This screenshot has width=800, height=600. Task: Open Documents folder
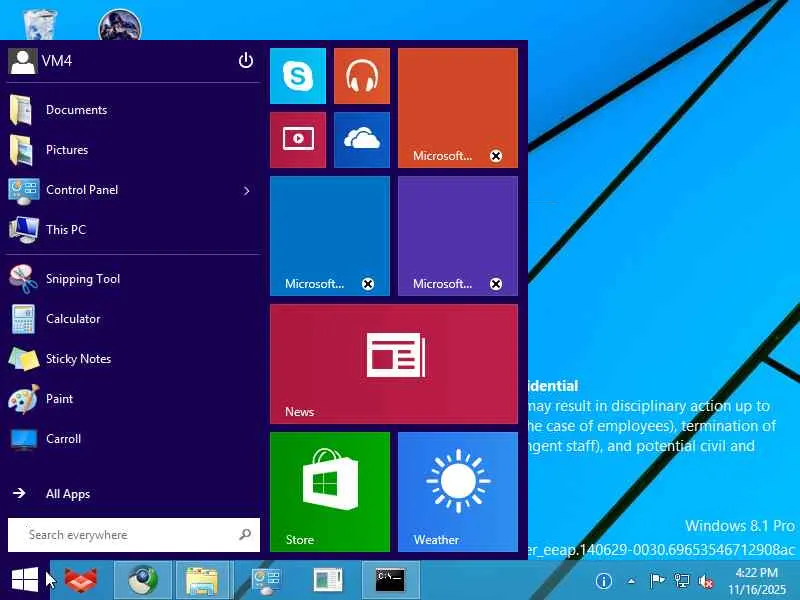[134, 110]
